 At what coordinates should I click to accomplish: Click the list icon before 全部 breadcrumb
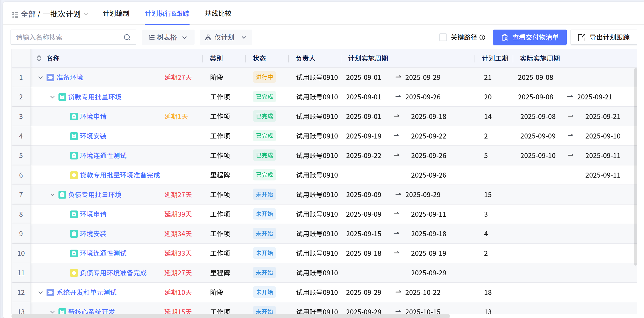tap(15, 15)
